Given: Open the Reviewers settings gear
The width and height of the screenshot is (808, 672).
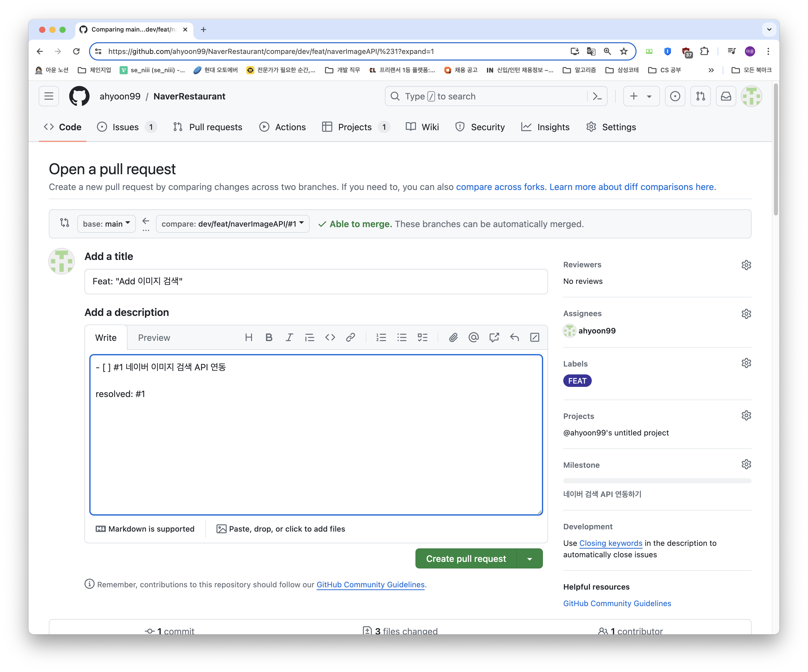Looking at the screenshot, I should (x=746, y=265).
